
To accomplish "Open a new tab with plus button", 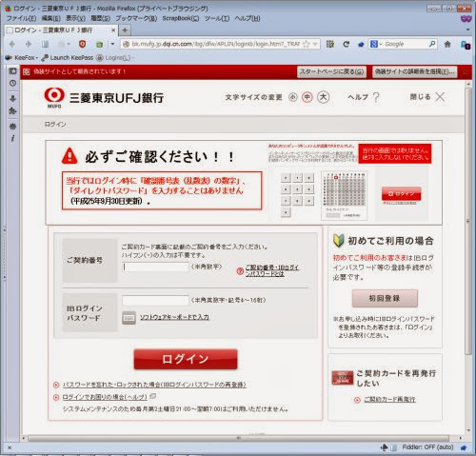I will pos(125,30).
